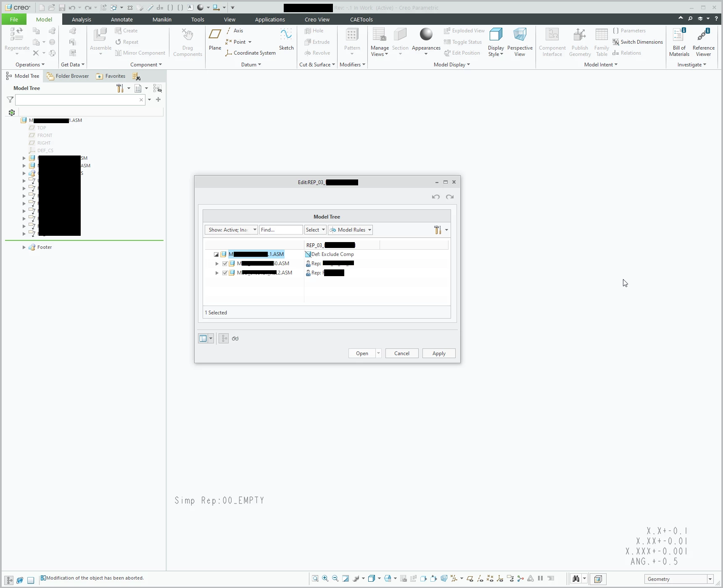
Task: Expand the Footer node in the Model Tree
Action: pyautogui.click(x=24, y=247)
